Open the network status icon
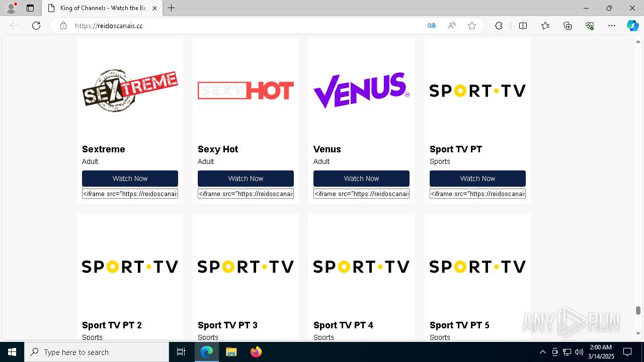Image resolution: width=644 pixels, height=362 pixels. pos(567,352)
